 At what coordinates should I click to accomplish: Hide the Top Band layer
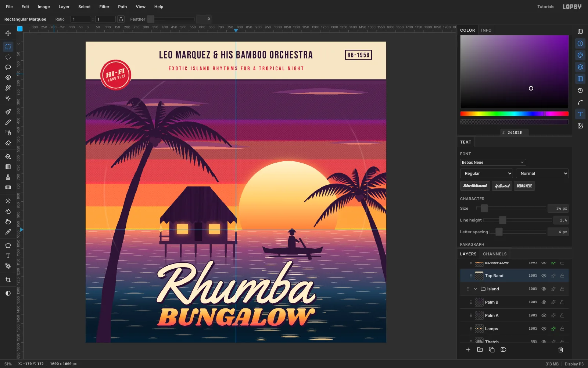(544, 276)
